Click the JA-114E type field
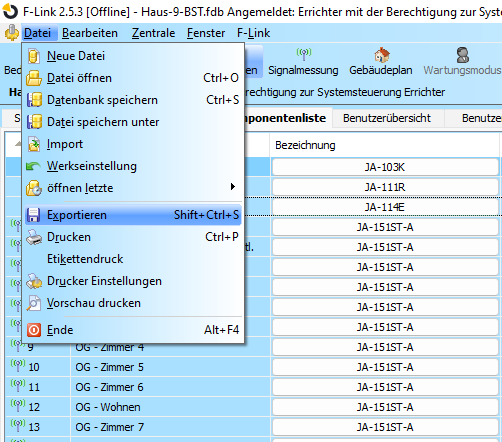Image resolution: width=502 pixels, height=442 pixels. 385,207
